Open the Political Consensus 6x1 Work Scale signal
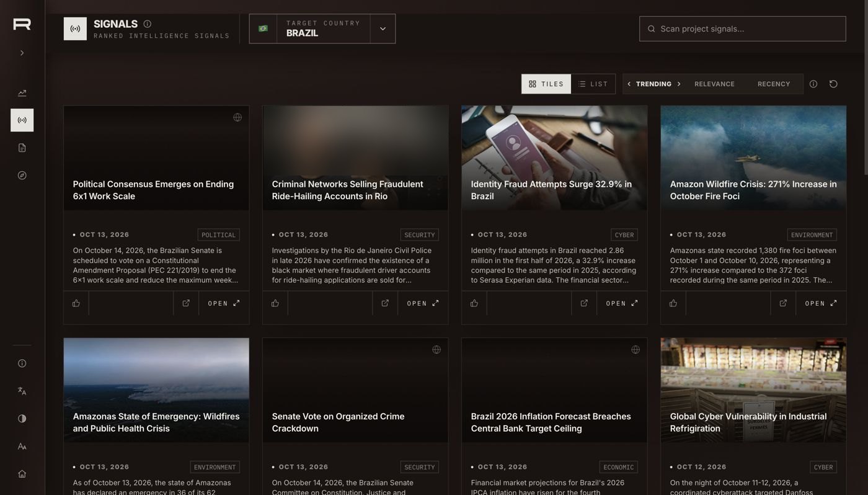Viewport: 868px width, 495px height. pyautogui.click(x=224, y=303)
